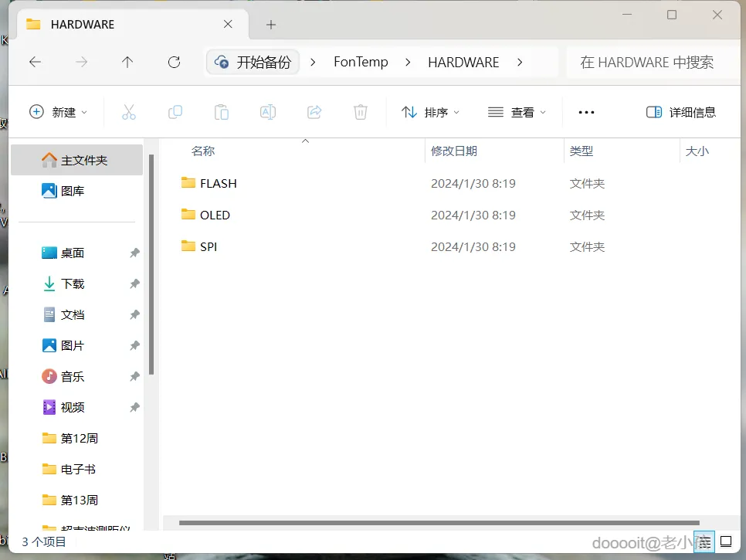The width and height of the screenshot is (746, 560).
Task: Click the Copy icon in the command bar
Action: (175, 112)
